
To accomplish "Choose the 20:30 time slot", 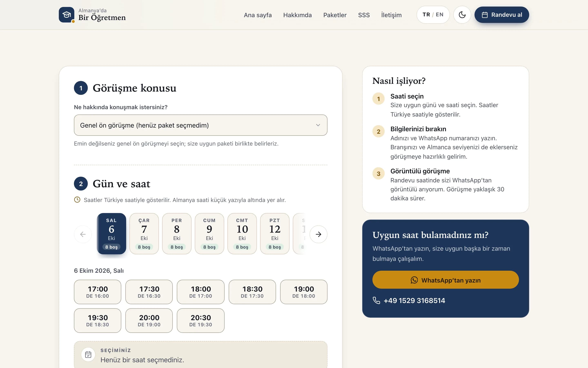I will (201, 321).
